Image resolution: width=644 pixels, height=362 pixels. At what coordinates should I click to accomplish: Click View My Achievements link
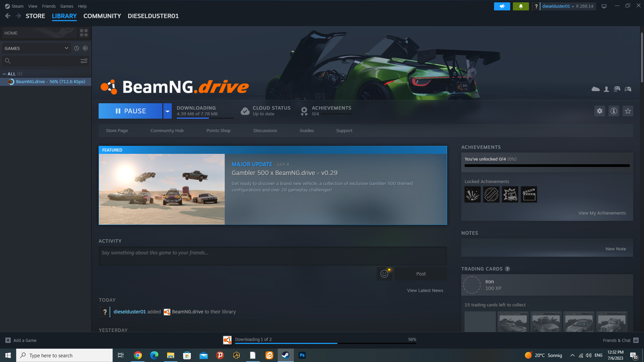[602, 213]
